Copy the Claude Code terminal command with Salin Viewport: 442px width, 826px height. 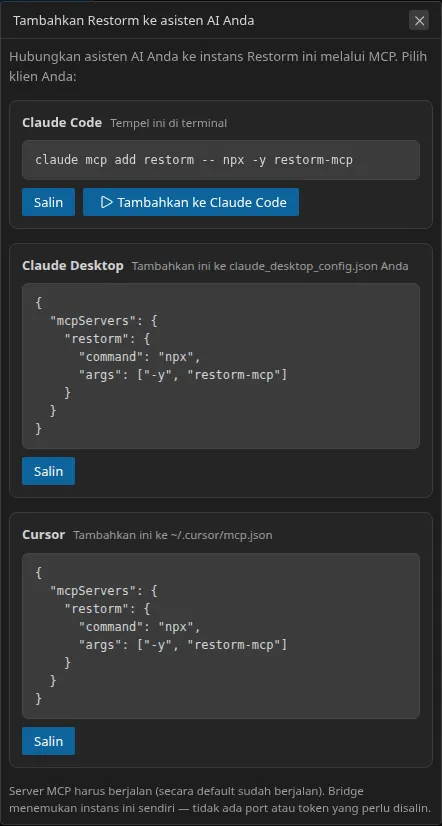[x=48, y=202]
